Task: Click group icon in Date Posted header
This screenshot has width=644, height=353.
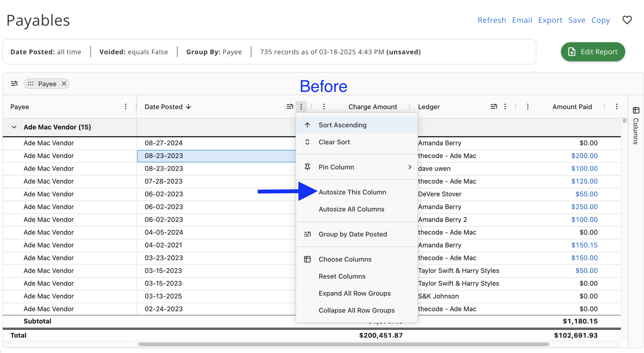Action: coord(290,106)
